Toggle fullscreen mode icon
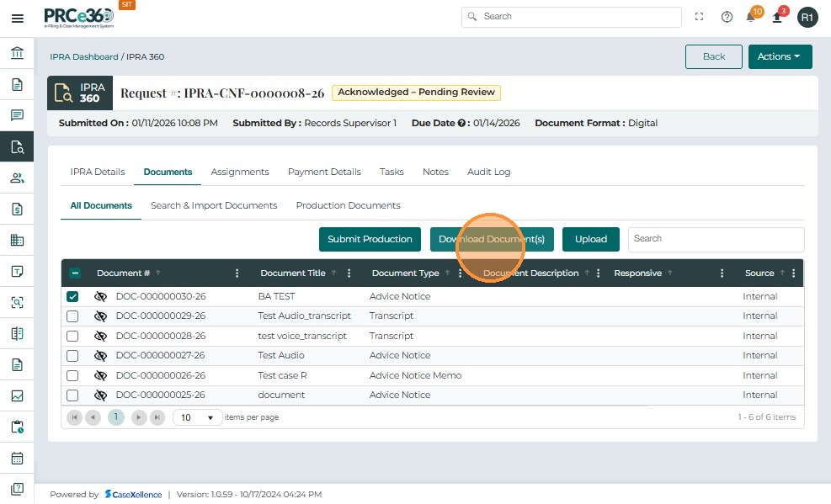Viewport: 831px width, 504px height. click(x=699, y=17)
